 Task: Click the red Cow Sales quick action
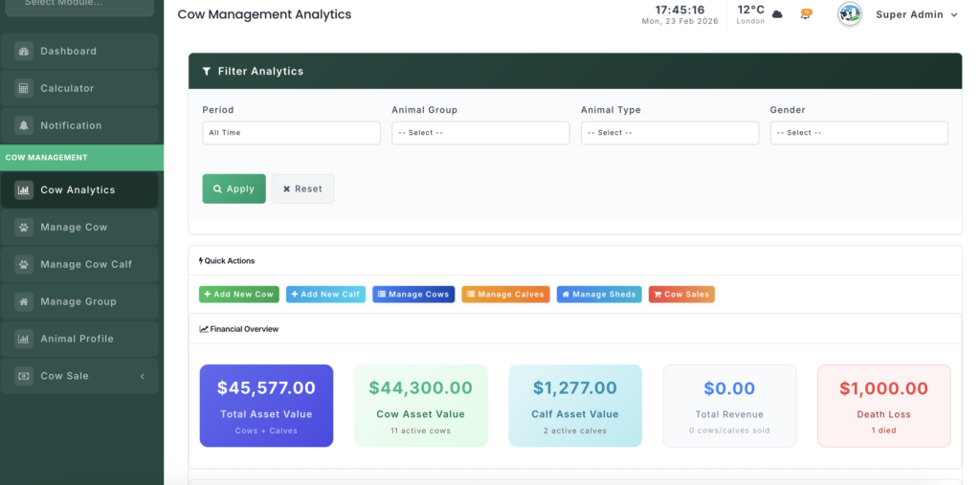click(681, 295)
